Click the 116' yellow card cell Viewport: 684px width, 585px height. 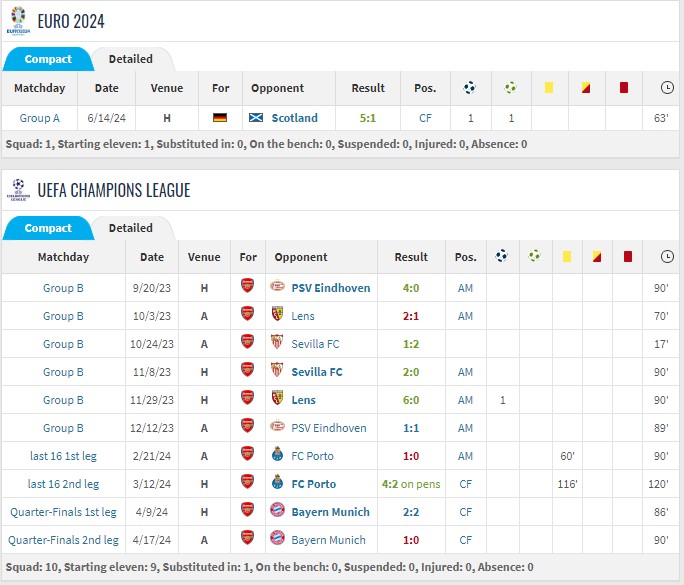point(567,484)
